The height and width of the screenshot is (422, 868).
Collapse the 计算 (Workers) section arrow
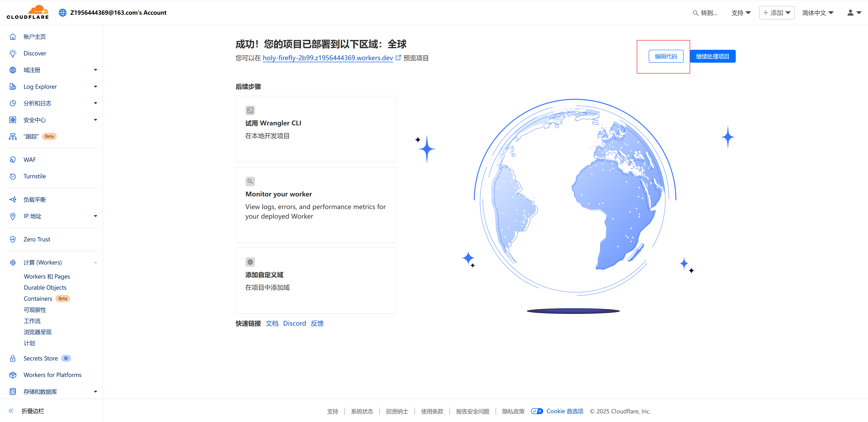(95, 262)
